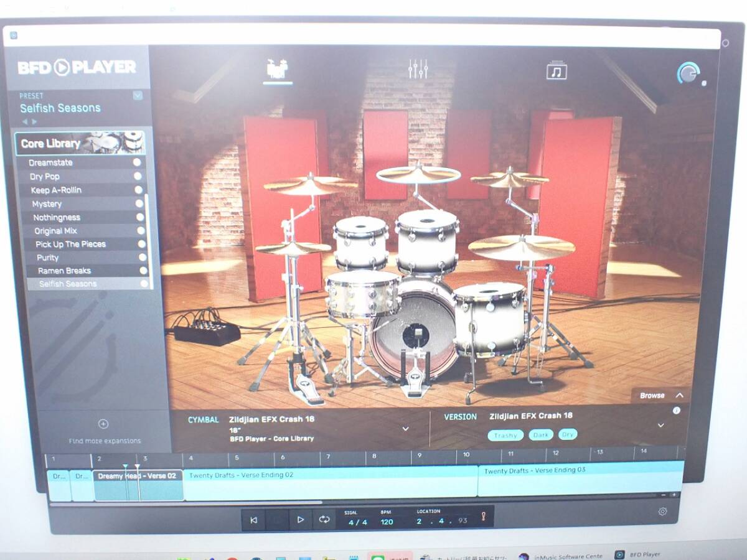Toggle the Nothingness preset dot
Screen dimensions: 747x560
pyautogui.click(x=140, y=217)
